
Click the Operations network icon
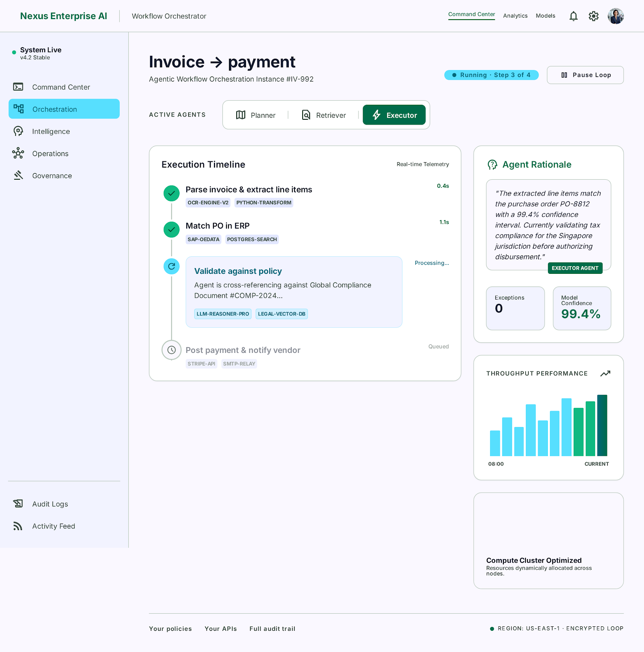18,153
